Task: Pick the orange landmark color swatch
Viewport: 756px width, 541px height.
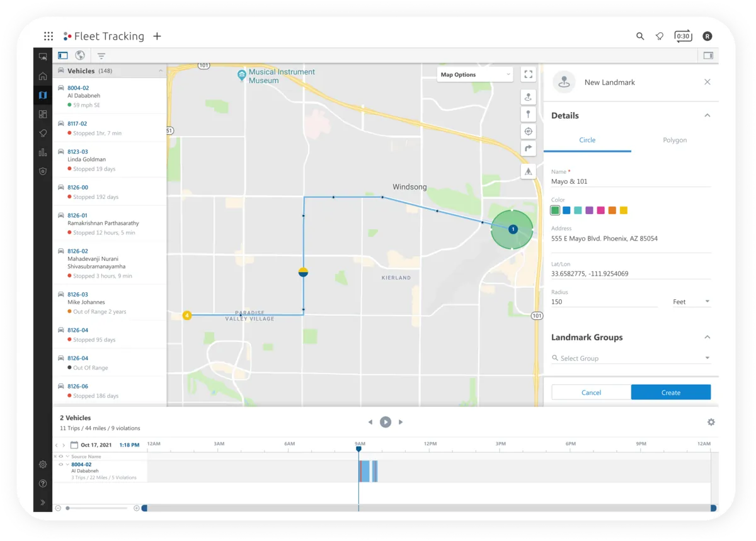Action: point(612,210)
